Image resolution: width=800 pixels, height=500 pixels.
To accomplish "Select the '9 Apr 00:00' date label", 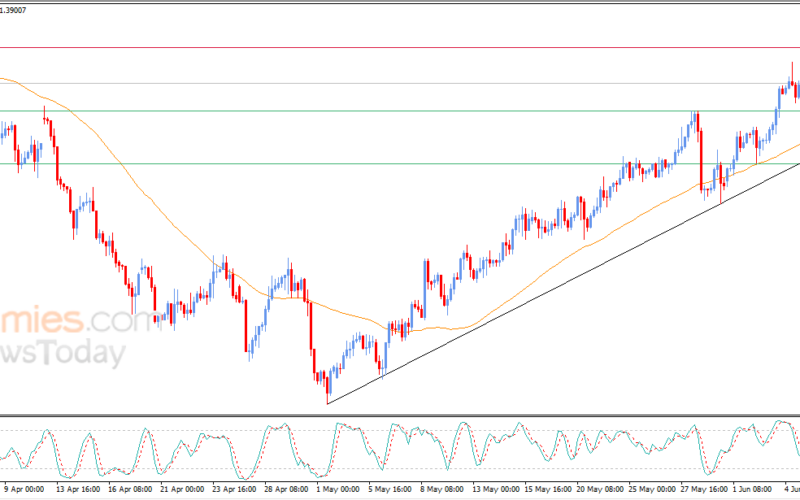I will (x=24, y=489).
